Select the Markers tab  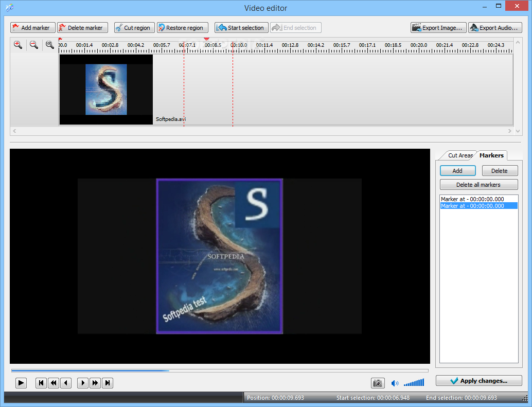click(491, 155)
